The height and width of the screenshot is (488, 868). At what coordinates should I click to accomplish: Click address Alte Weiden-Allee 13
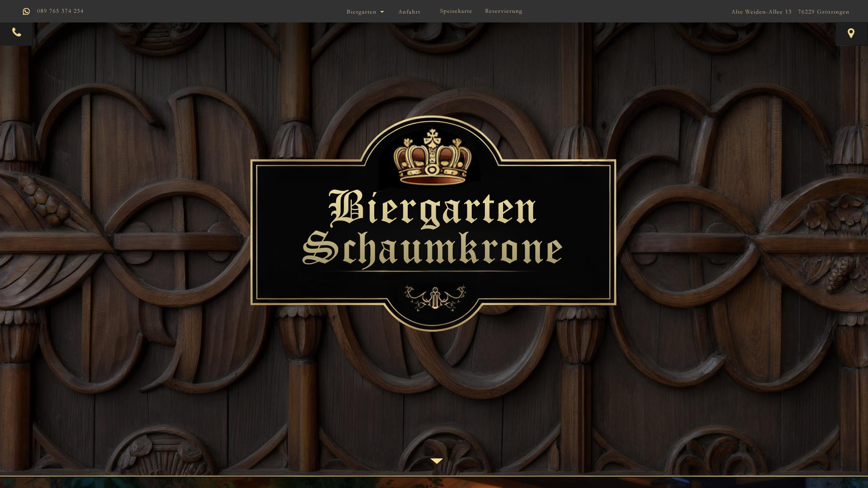pyautogui.click(x=761, y=12)
